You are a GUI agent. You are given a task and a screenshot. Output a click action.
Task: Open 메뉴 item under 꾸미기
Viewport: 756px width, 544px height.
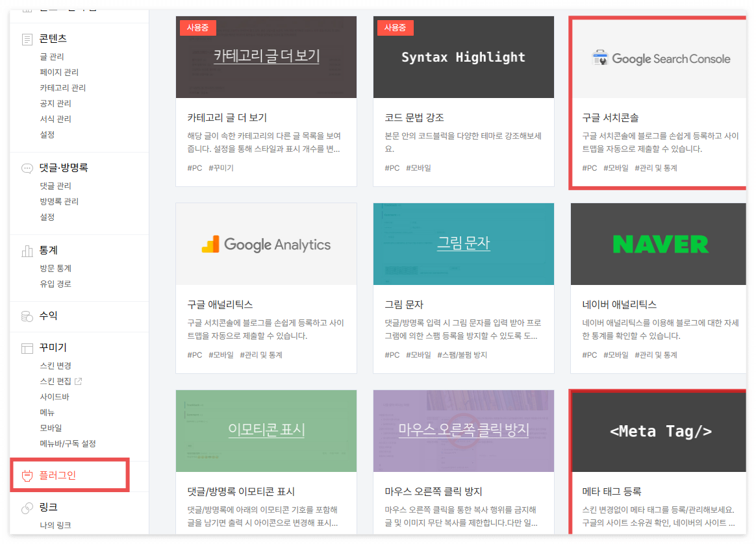point(47,412)
